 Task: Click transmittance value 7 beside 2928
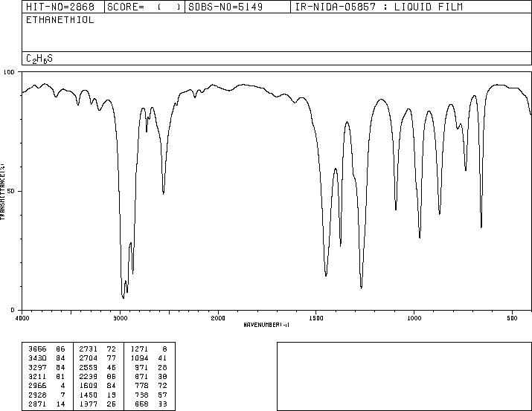[63, 395]
